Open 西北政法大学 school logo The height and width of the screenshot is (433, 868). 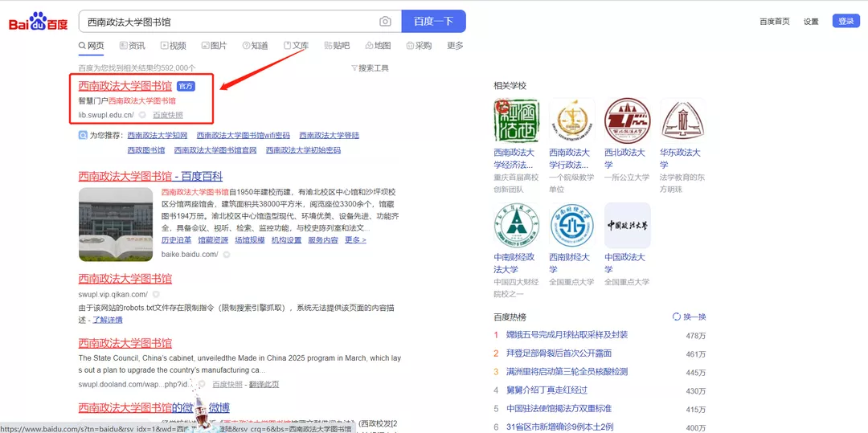coord(627,121)
